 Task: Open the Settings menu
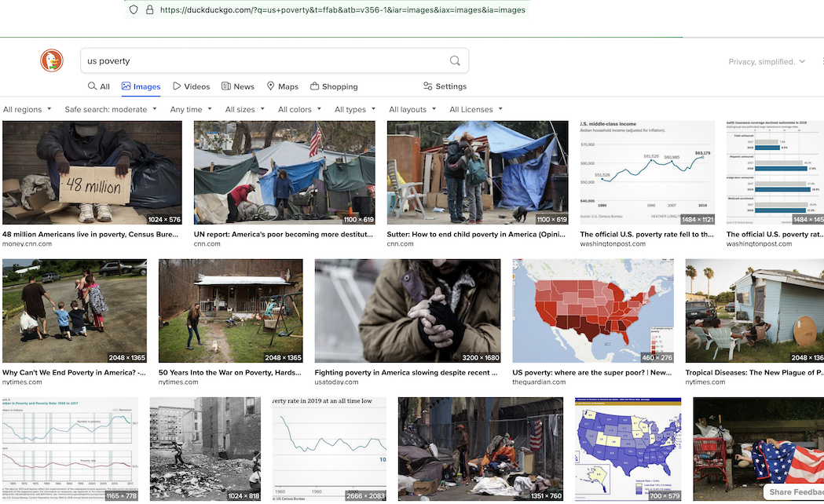445,86
